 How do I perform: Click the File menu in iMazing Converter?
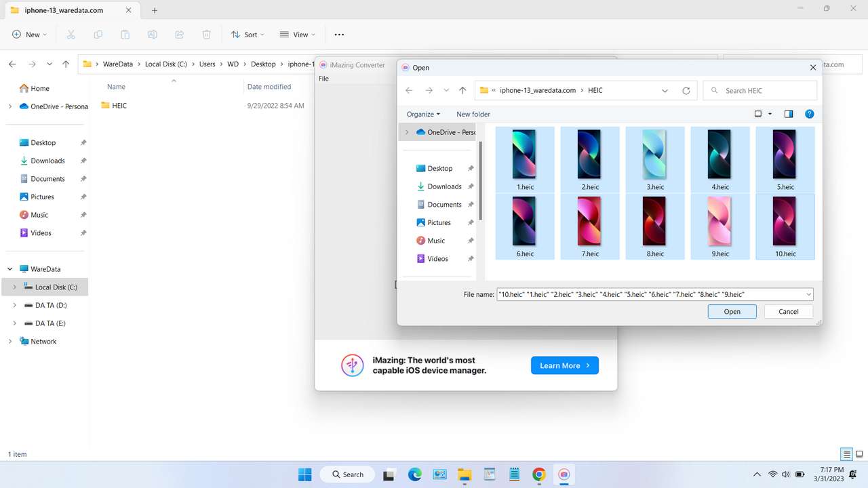[323, 78]
